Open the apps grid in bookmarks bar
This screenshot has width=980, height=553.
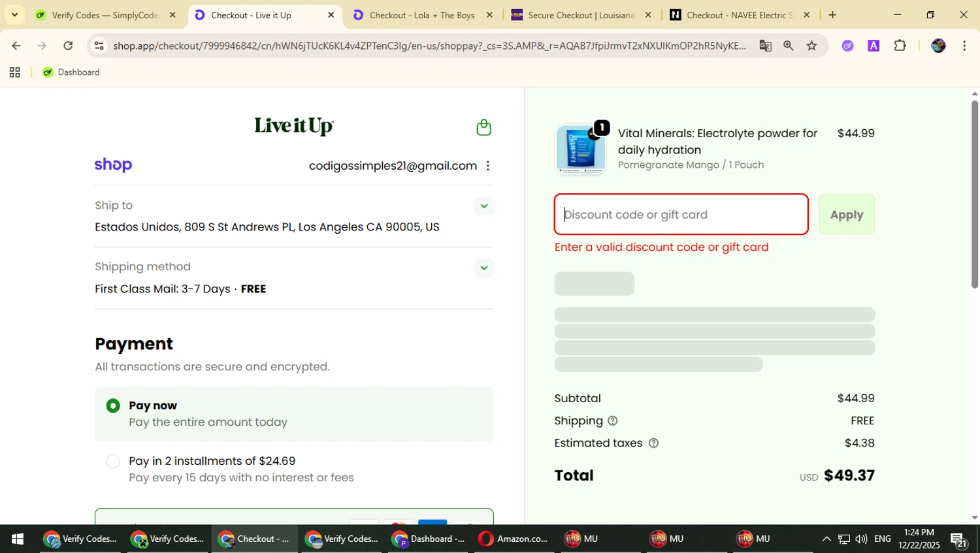(14, 72)
